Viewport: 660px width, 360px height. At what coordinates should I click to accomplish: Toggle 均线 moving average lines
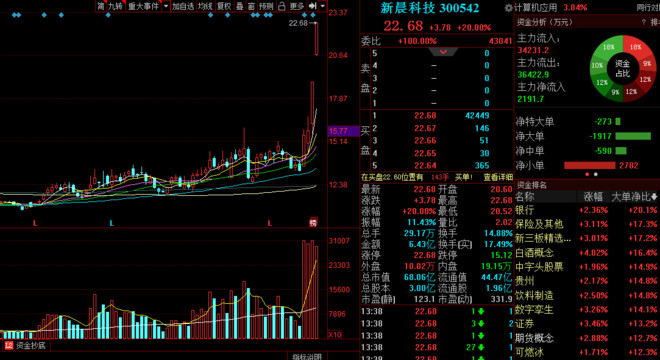coord(205,6)
